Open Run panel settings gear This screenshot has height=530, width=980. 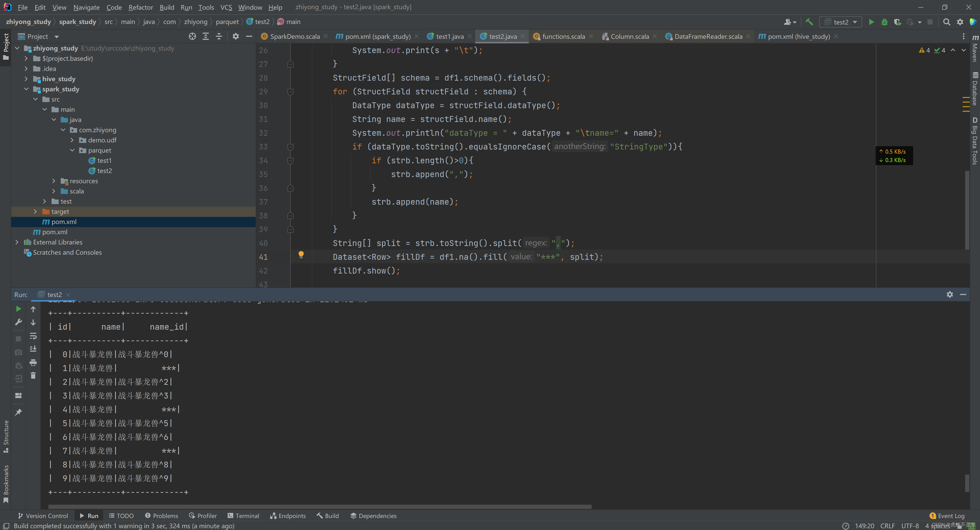coord(950,294)
